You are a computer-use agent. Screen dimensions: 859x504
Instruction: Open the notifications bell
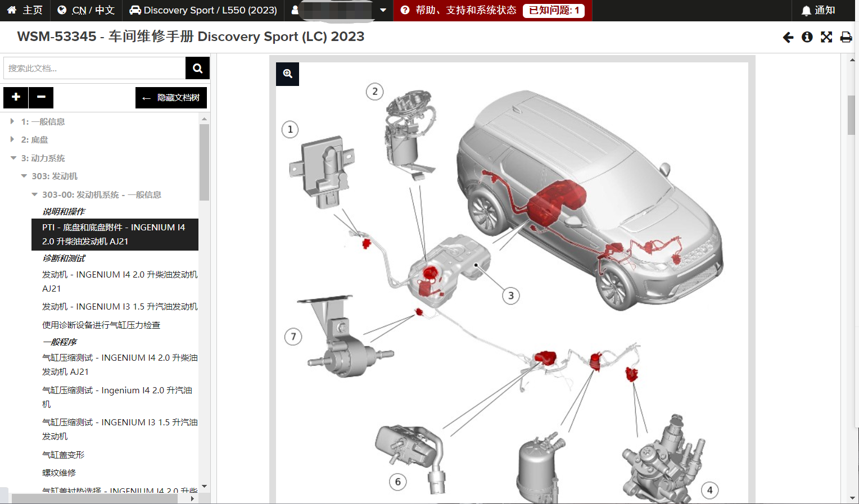tap(818, 10)
